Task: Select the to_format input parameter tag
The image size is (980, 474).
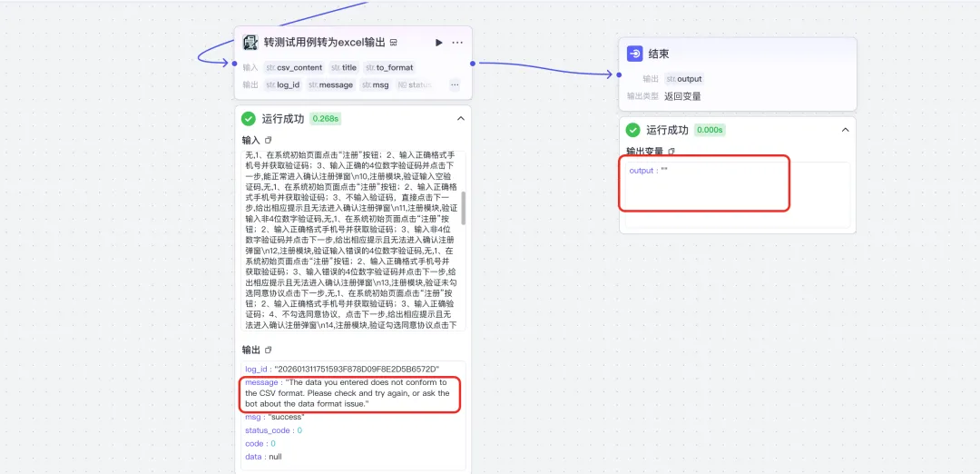Action: pyautogui.click(x=388, y=67)
